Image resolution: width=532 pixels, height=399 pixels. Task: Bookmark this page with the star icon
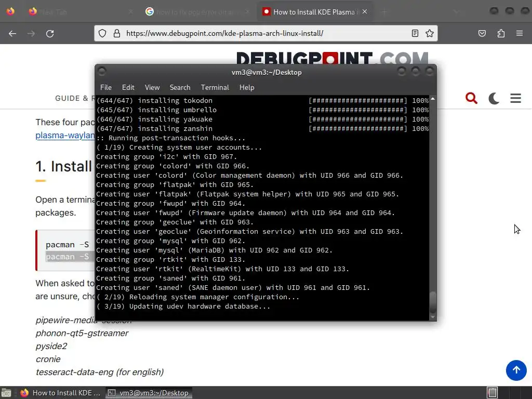tap(430, 33)
